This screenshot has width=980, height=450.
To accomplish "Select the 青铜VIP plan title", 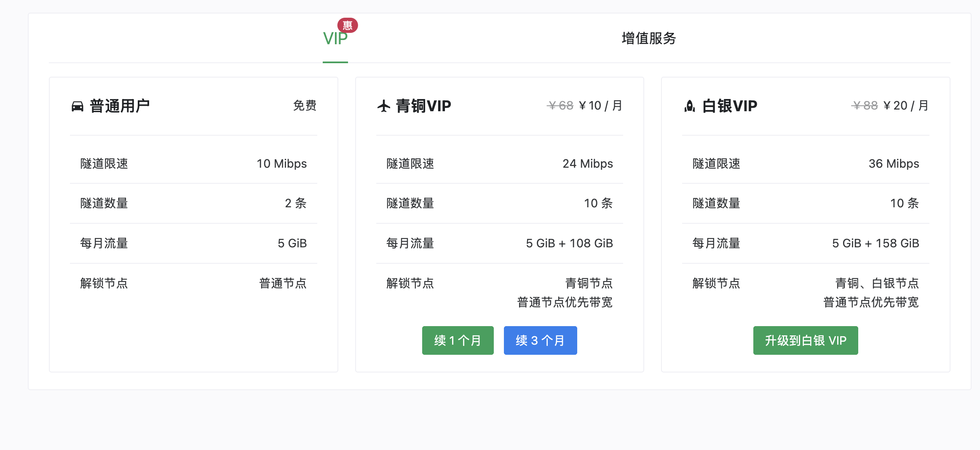I will coord(423,106).
